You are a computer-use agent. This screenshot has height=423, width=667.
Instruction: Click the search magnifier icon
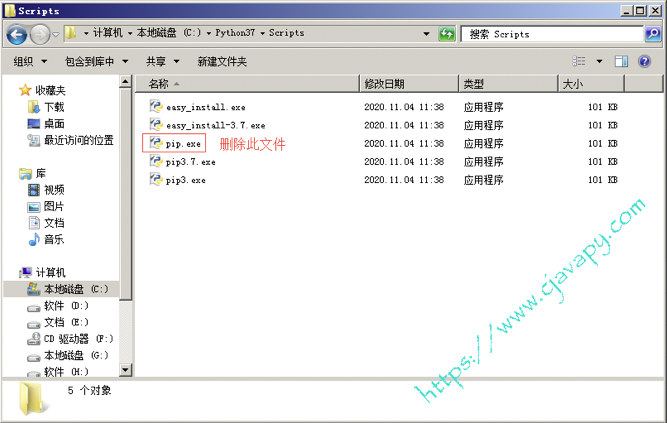point(653,34)
